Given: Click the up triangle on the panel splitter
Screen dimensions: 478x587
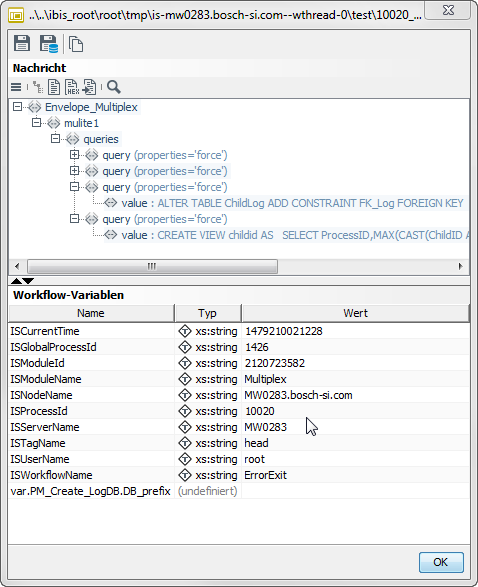Looking at the screenshot, I should pyautogui.click(x=16, y=281).
